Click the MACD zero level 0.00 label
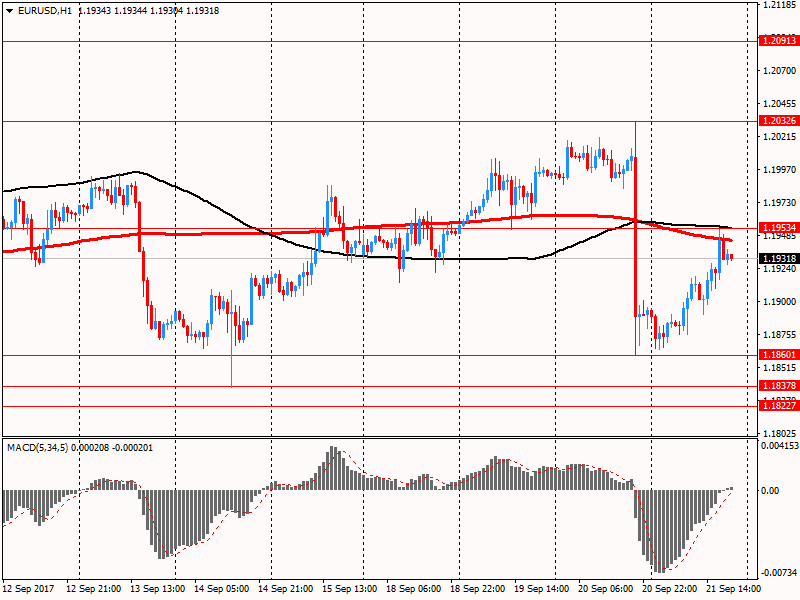 coord(770,490)
